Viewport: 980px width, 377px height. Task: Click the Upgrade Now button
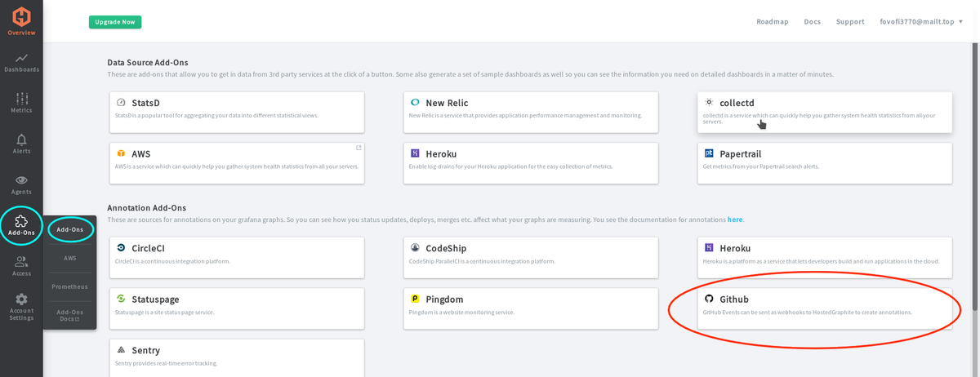coord(115,22)
